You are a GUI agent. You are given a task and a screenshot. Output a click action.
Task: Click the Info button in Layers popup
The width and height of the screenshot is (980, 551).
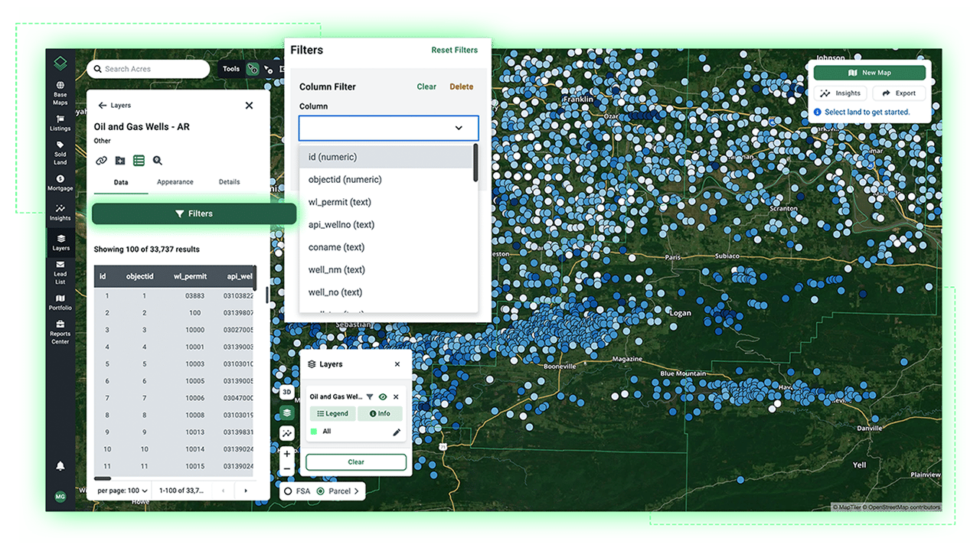click(380, 413)
